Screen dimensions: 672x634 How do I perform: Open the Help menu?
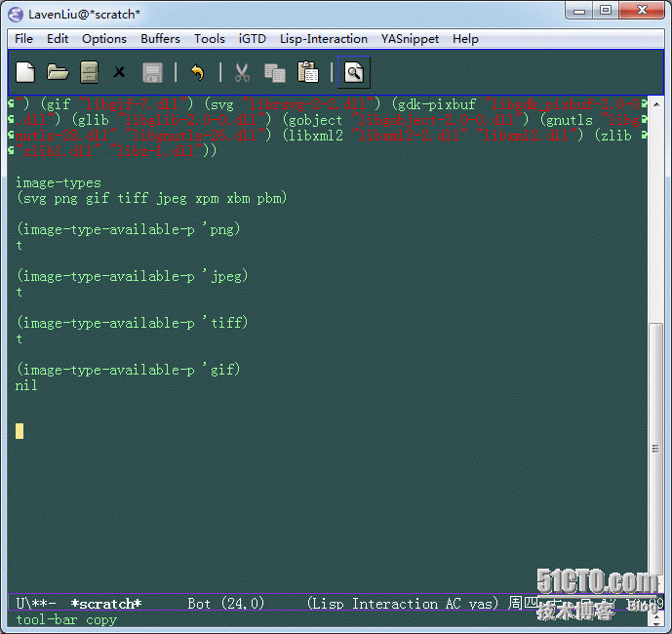point(465,39)
